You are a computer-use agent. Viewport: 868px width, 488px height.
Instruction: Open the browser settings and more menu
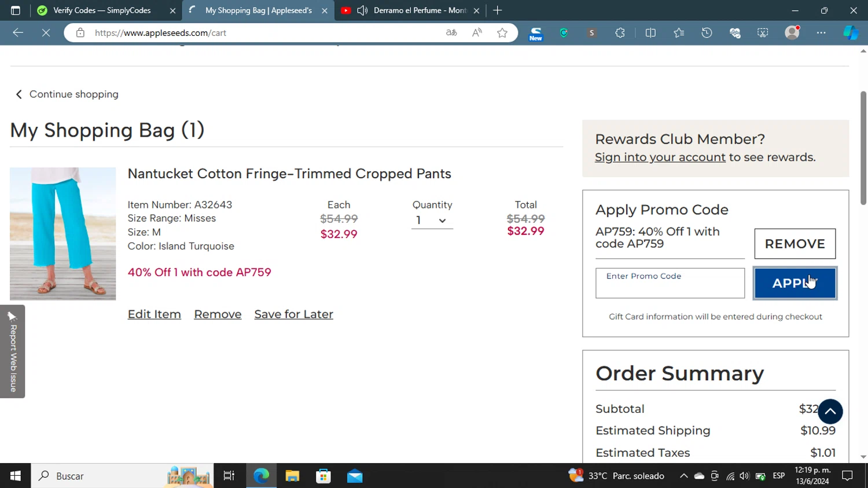[821, 33]
